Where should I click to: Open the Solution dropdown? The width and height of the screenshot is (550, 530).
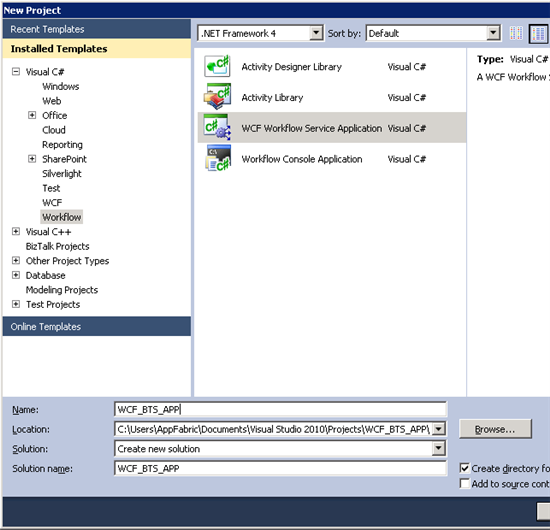click(438, 448)
